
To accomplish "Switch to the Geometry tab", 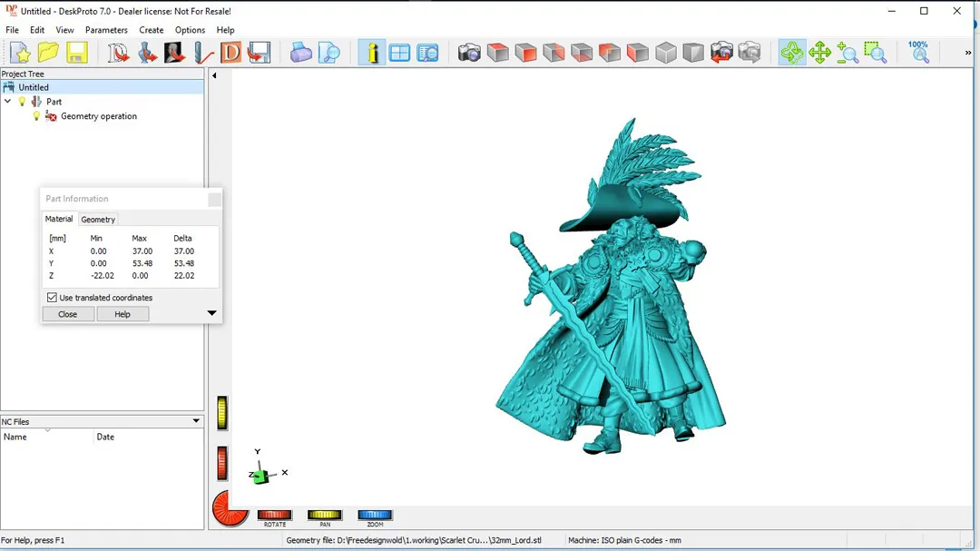I will pyautogui.click(x=98, y=220).
